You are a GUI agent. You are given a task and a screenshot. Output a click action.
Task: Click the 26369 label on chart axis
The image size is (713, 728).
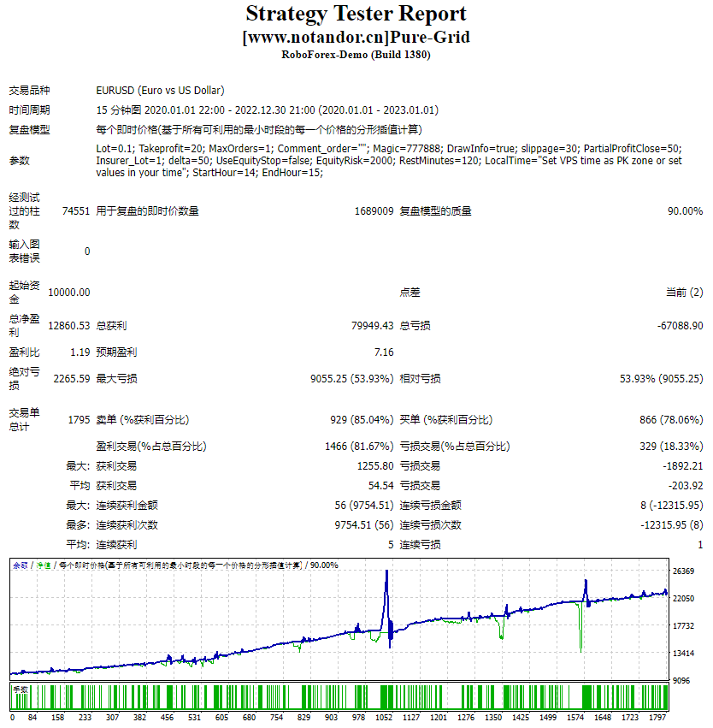point(684,572)
